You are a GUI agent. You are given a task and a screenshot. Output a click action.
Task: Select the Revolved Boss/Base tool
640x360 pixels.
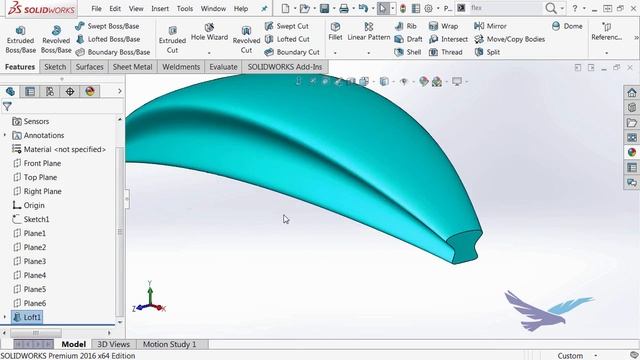[56, 40]
